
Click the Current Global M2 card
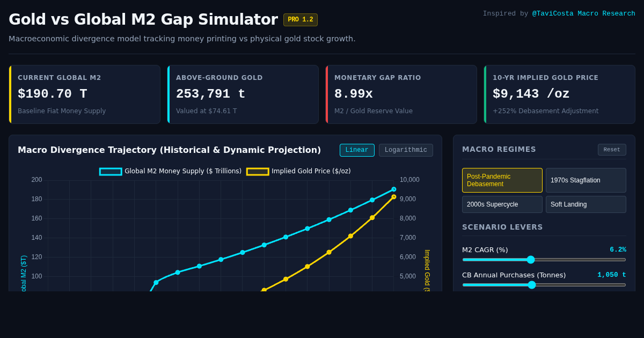tap(84, 94)
